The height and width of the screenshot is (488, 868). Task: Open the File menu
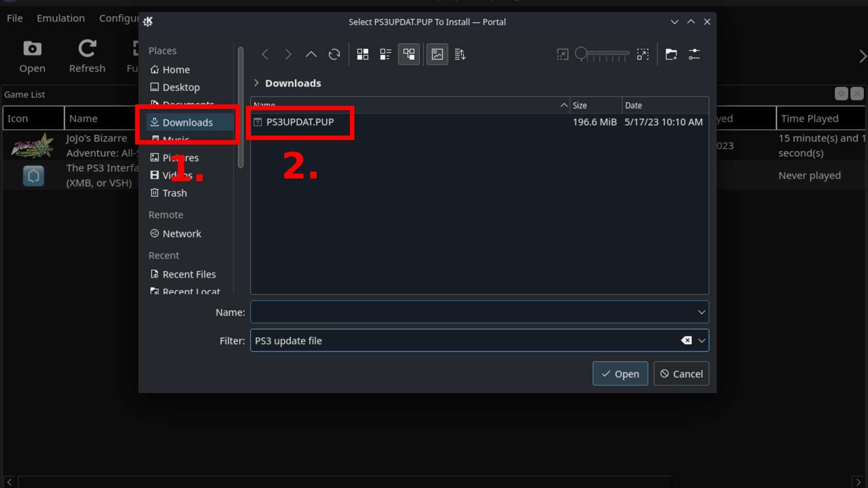tap(14, 18)
